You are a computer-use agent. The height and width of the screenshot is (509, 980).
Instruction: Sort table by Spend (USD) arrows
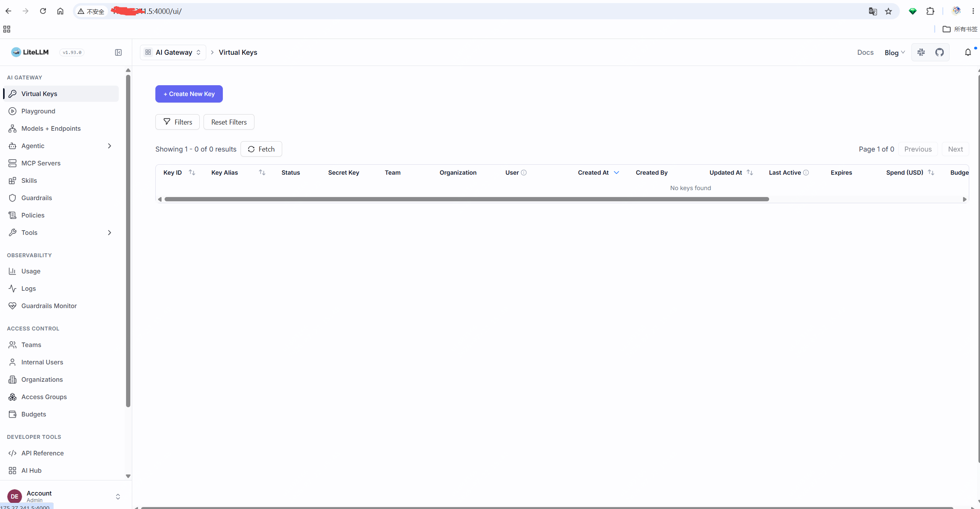pyautogui.click(x=931, y=172)
